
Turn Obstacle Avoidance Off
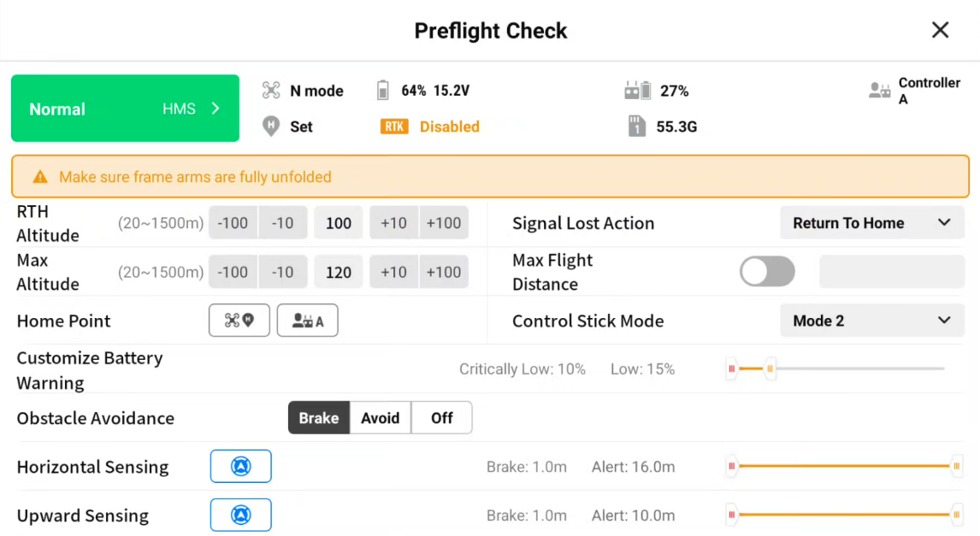pyautogui.click(x=441, y=418)
